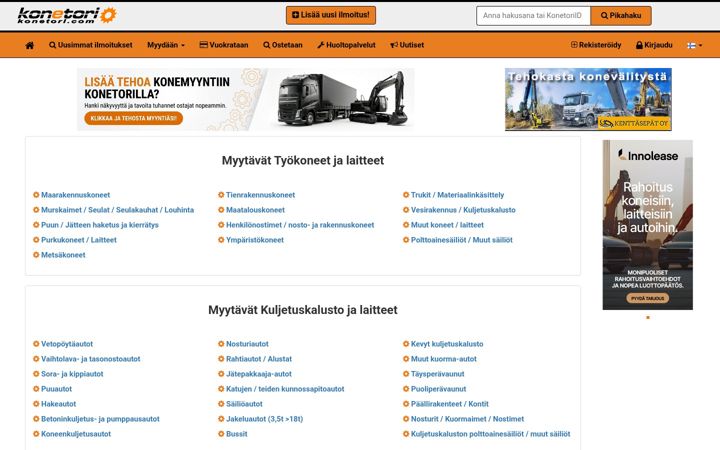Open Katujen / teiden kunnossapitoautot

click(285, 389)
